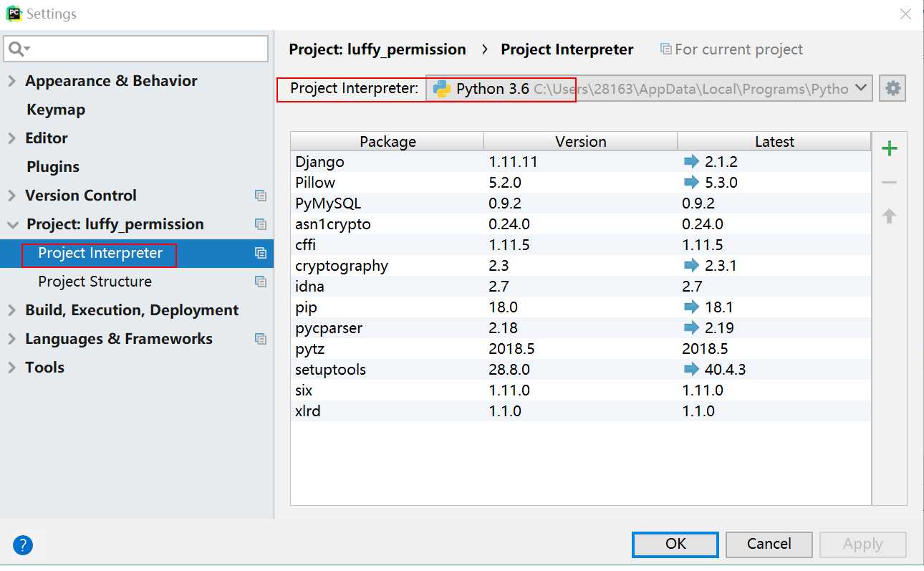Viewport: 924px width, 571px height.
Task: Click the Python logo in interpreter field
Action: [x=442, y=89]
